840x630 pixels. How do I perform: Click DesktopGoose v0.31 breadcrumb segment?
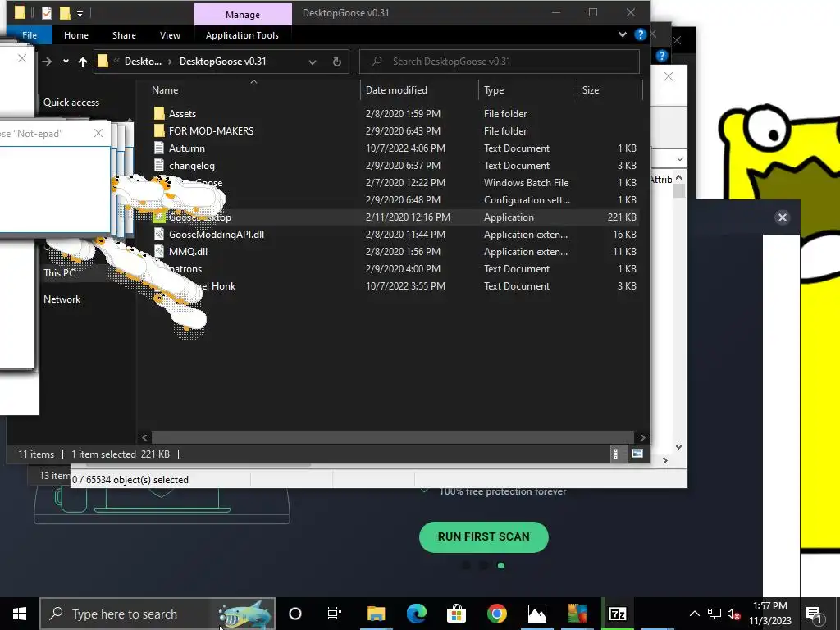click(223, 62)
